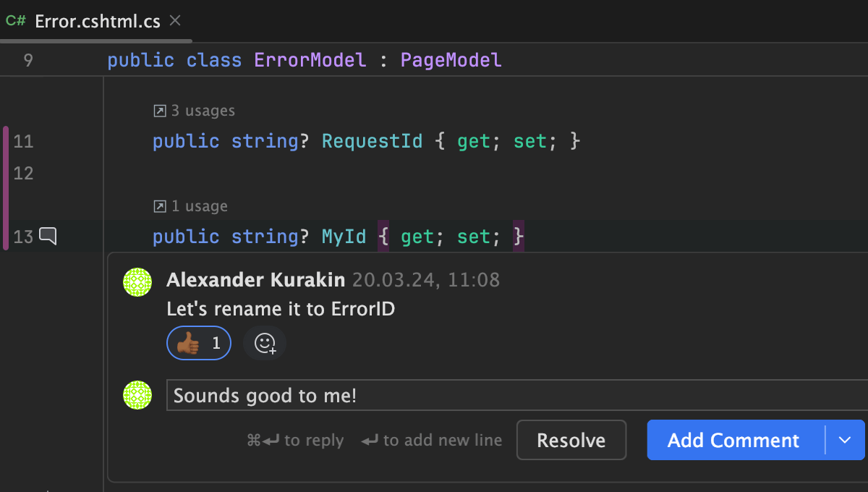Show the 3 usages of RequestId
868x492 pixels.
coord(203,111)
